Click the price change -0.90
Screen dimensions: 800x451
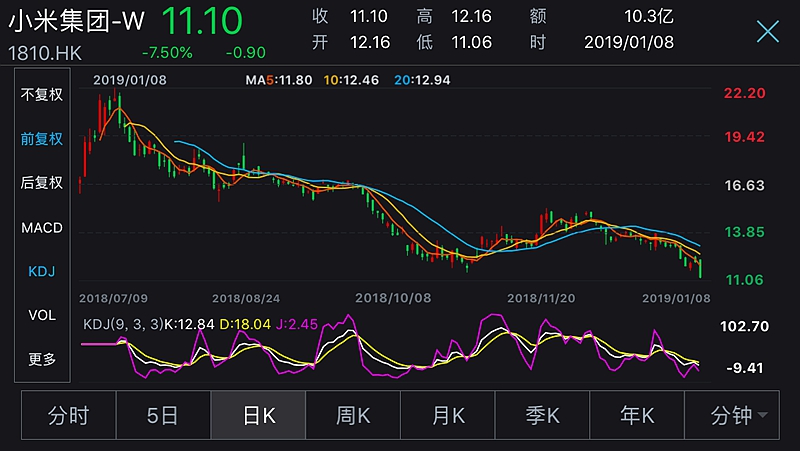[x=245, y=53]
